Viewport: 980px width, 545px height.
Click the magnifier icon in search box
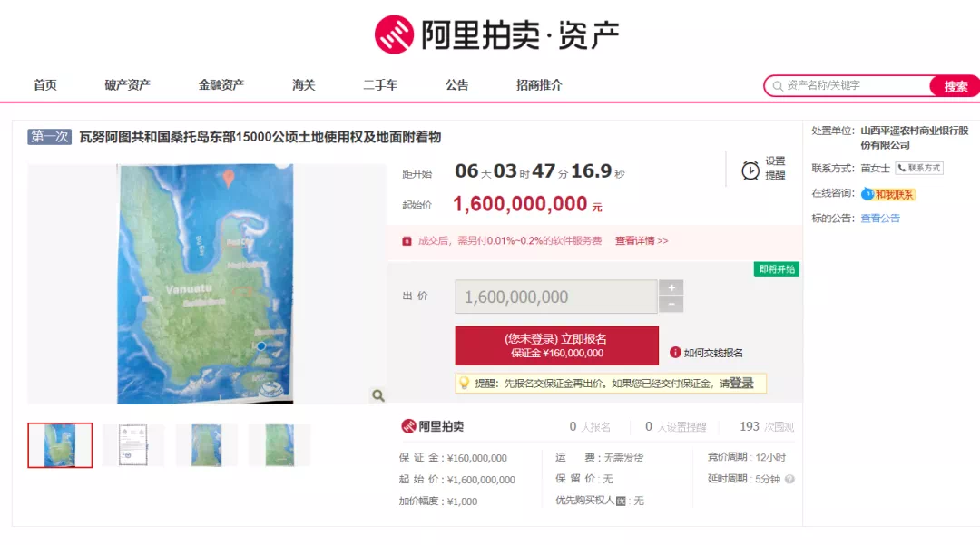click(x=778, y=86)
